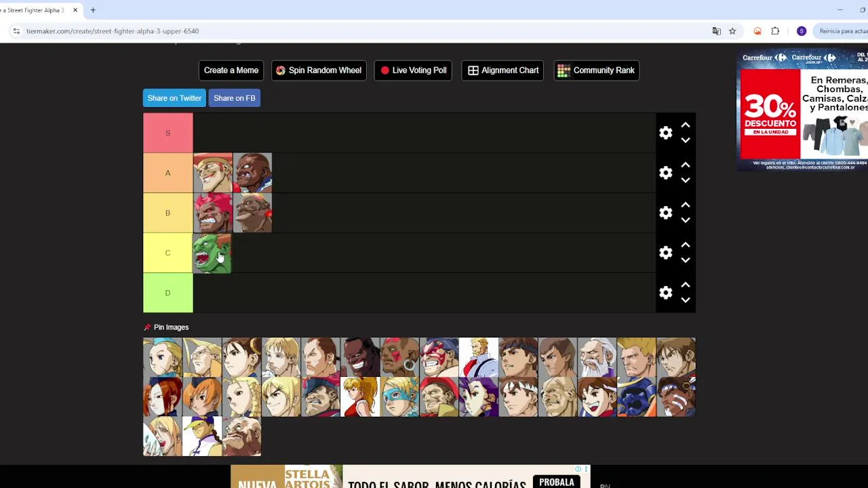Select the red S tier label
The width and height of the screenshot is (868, 488).
[x=168, y=133]
